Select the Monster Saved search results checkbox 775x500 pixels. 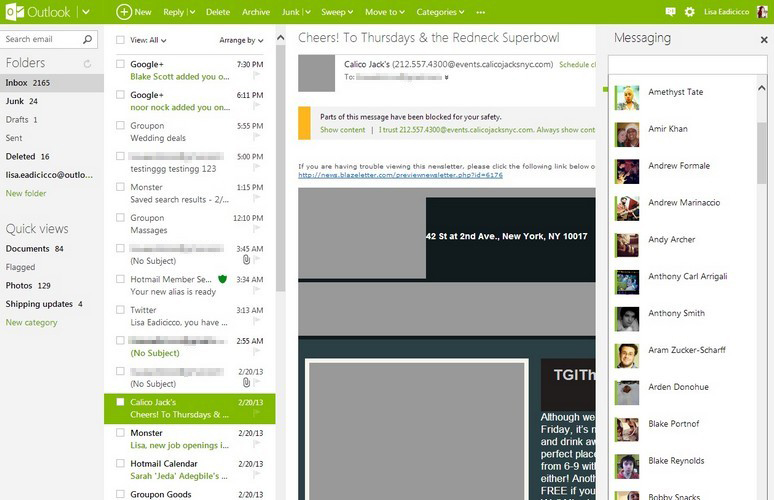click(x=120, y=187)
